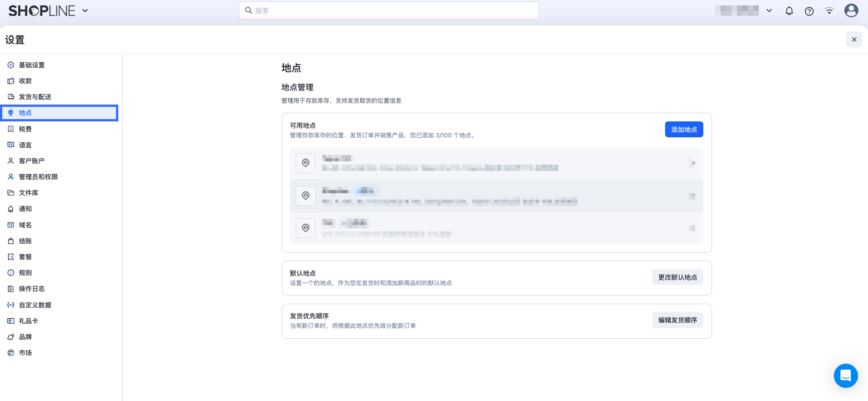Open the user profile avatar

click(x=851, y=10)
